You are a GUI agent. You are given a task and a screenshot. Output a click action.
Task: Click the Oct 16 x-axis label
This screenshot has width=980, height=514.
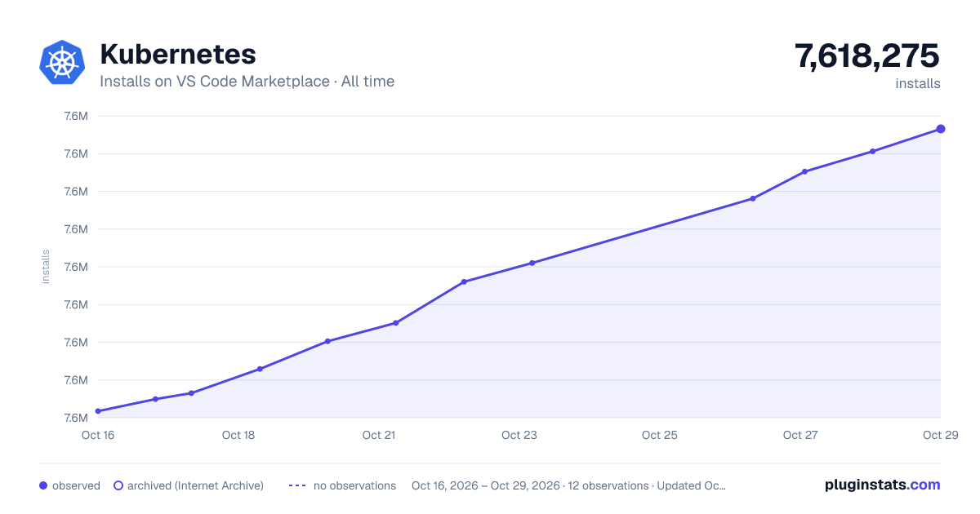click(98, 435)
